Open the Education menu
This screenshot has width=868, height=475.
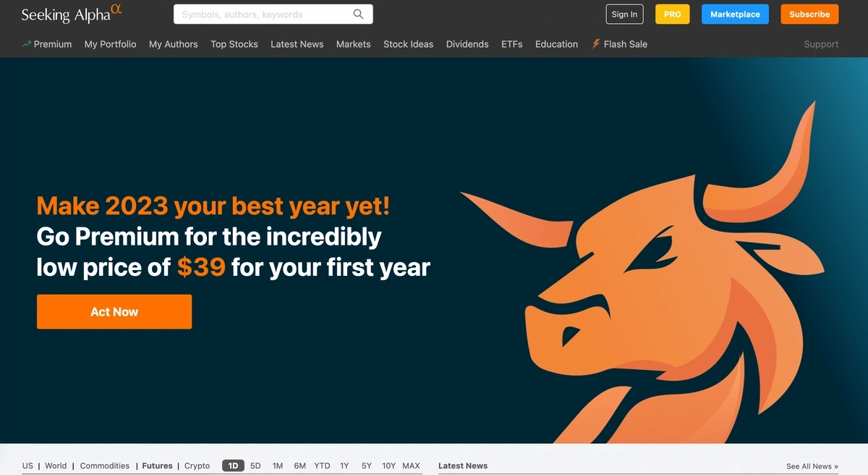[x=557, y=44]
